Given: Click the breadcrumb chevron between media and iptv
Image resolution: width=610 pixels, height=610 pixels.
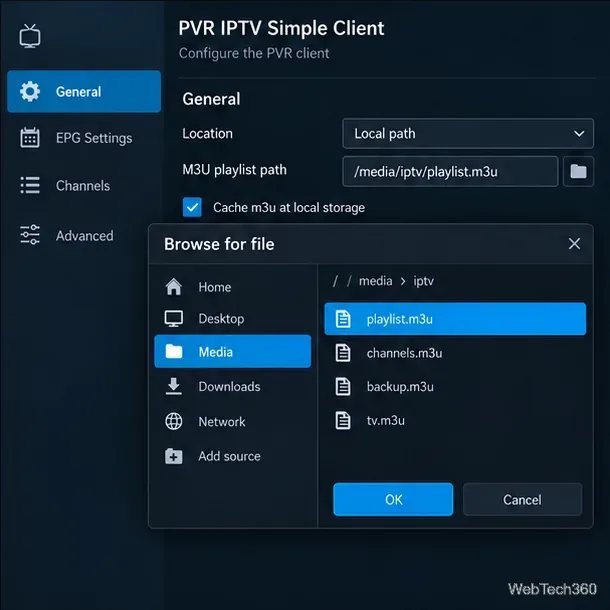Looking at the screenshot, I should tap(403, 281).
